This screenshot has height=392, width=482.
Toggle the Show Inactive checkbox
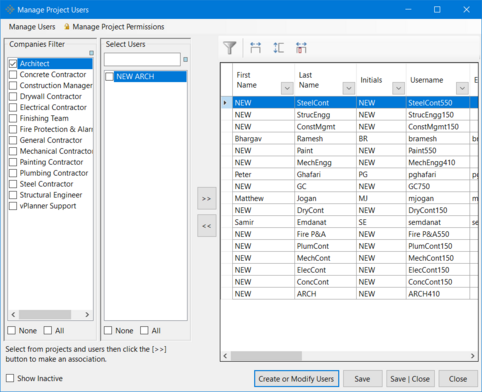click(10, 378)
